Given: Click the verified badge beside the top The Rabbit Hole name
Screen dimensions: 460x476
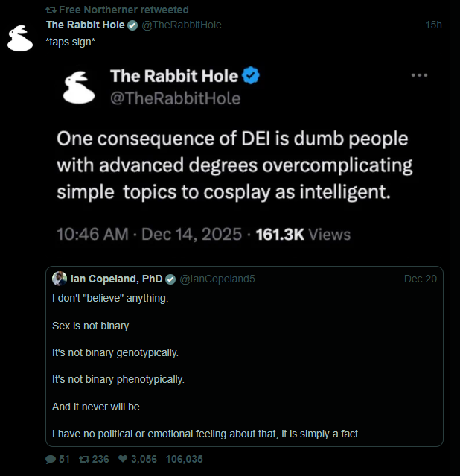Looking at the screenshot, I should click(132, 25).
